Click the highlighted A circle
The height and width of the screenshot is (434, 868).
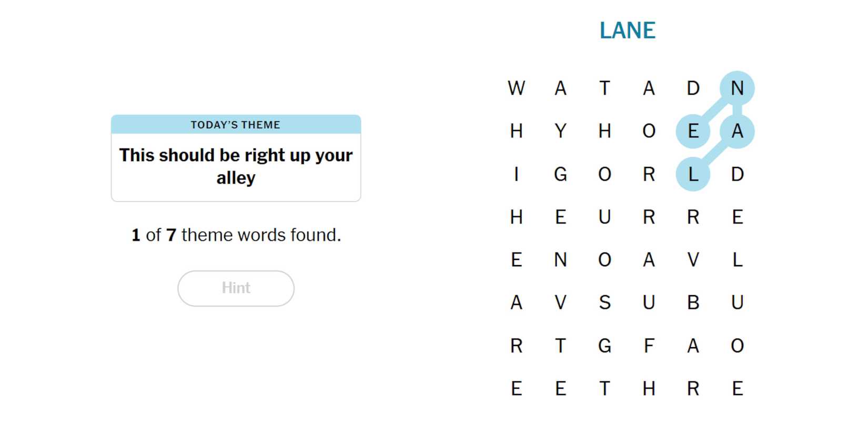737,131
